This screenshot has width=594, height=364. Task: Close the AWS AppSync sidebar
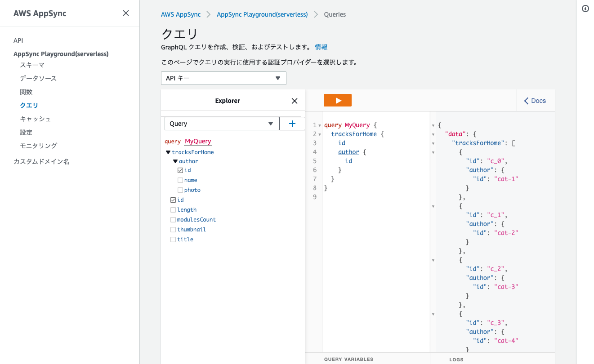[x=126, y=13]
